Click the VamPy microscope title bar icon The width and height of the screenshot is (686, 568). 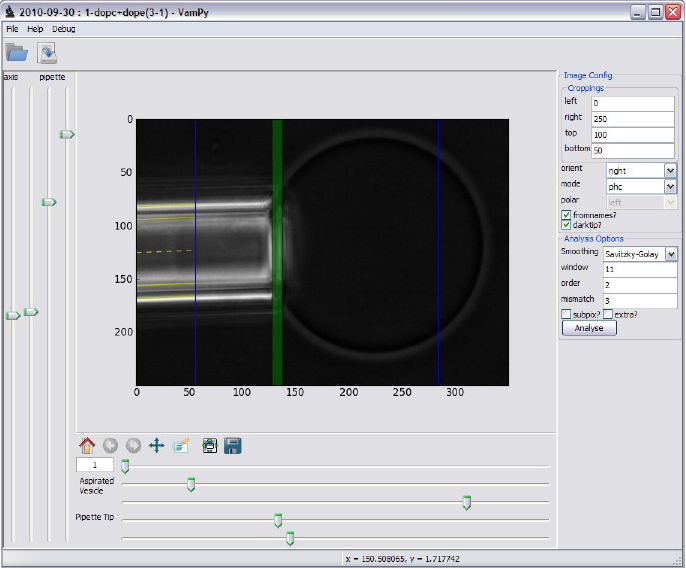pos(10,12)
